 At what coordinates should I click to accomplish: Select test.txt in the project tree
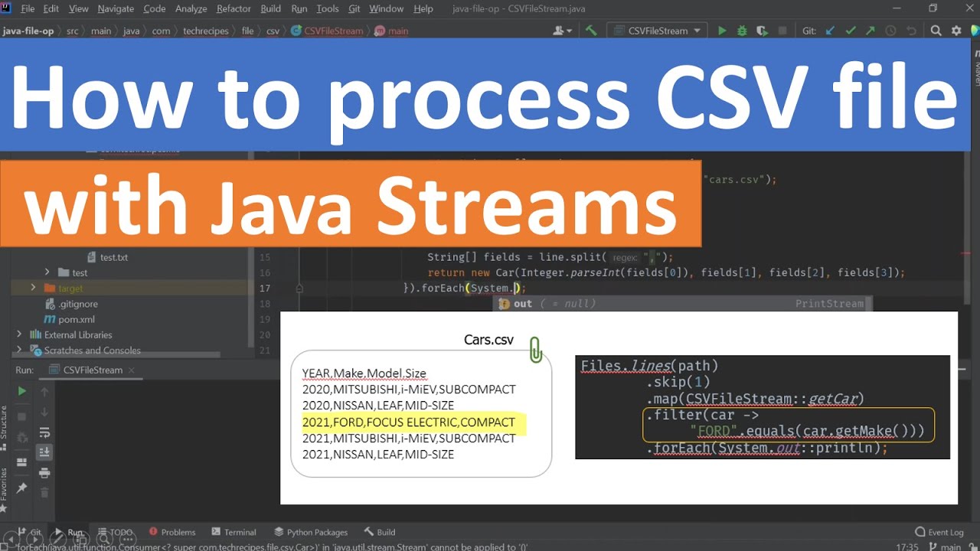(x=106, y=257)
